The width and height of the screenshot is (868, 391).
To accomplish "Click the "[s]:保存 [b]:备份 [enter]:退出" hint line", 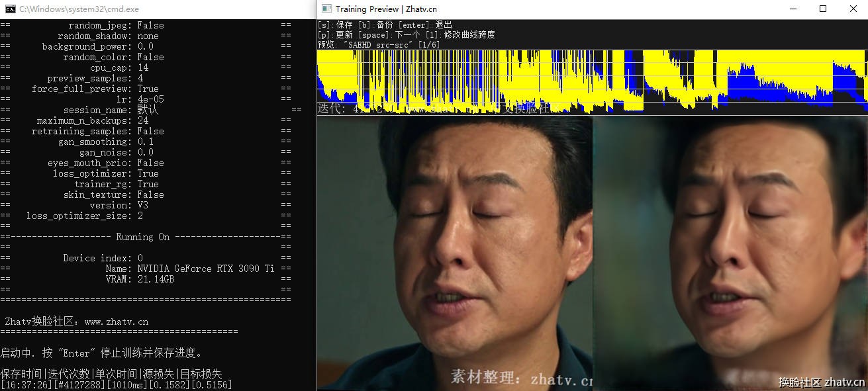I will (385, 25).
